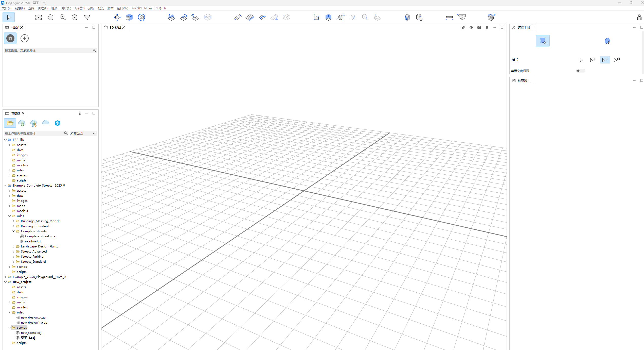
Task: Select the new_scene.cej scene file
Action: click(31, 333)
